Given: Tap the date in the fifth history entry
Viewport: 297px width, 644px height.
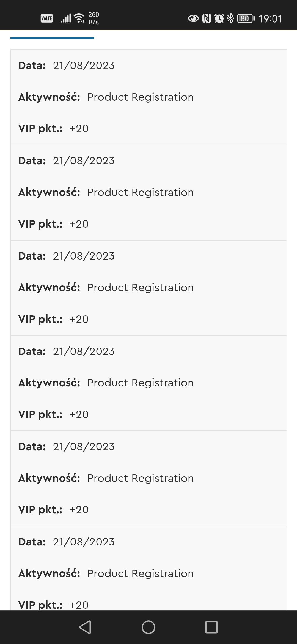Looking at the screenshot, I should [84, 447].
